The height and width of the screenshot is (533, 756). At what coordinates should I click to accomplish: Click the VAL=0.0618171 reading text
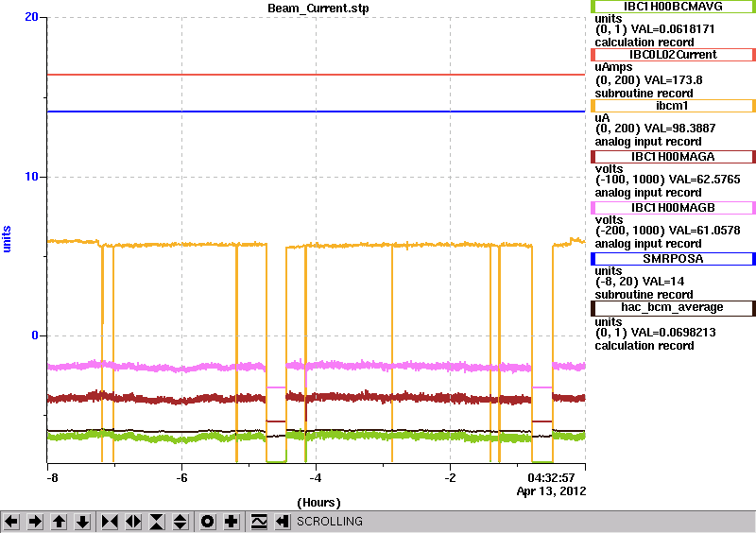pos(673,29)
